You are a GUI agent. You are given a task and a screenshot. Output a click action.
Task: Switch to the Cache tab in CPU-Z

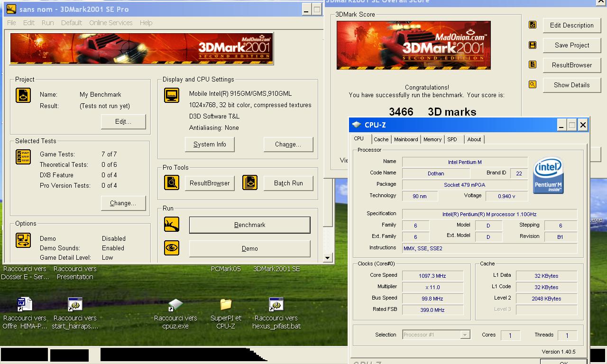coord(381,139)
